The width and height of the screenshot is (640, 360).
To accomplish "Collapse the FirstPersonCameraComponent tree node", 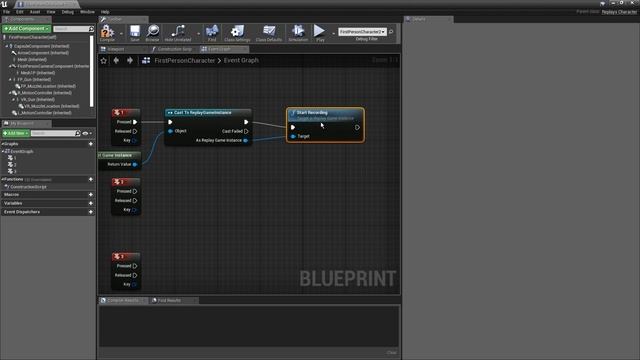I will (x=10, y=66).
